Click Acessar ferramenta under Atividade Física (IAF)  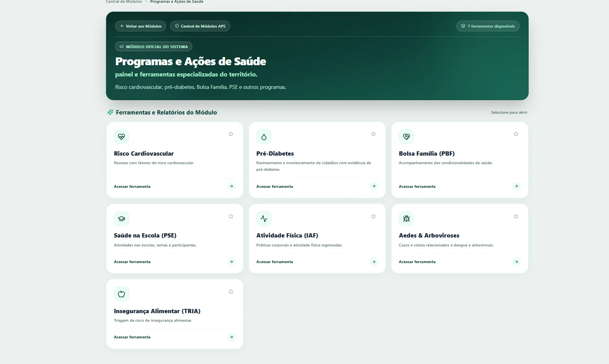click(275, 262)
